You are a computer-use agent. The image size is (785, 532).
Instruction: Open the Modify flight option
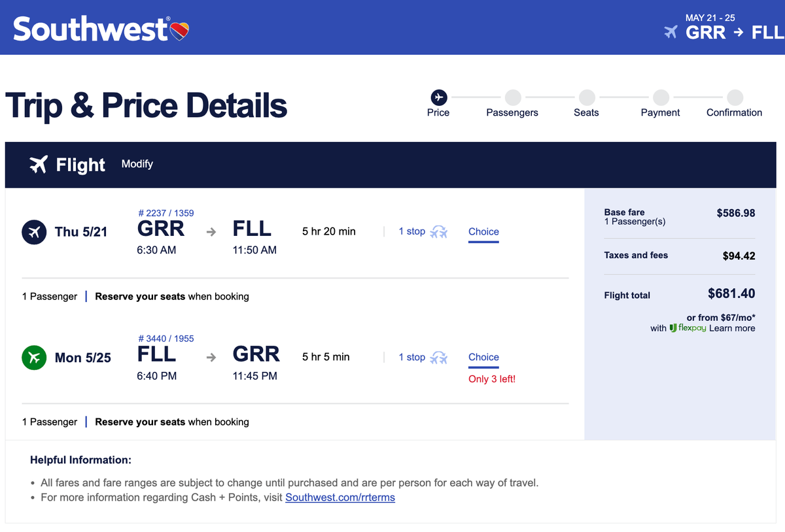[x=137, y=164]
